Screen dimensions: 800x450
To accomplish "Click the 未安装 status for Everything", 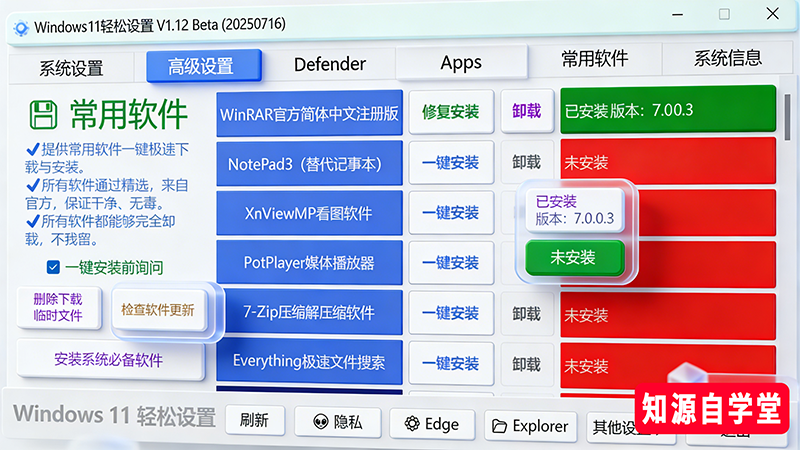I will pyautogui.click(x=668, y=365).
